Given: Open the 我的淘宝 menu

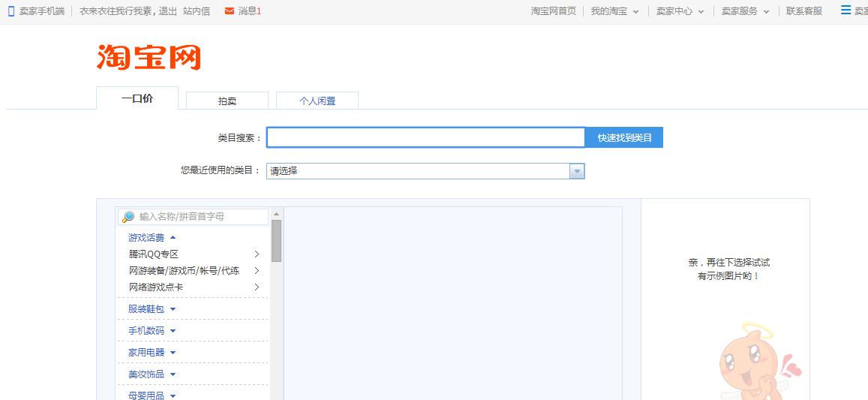Looking at the screenshot, I should 614,11.
